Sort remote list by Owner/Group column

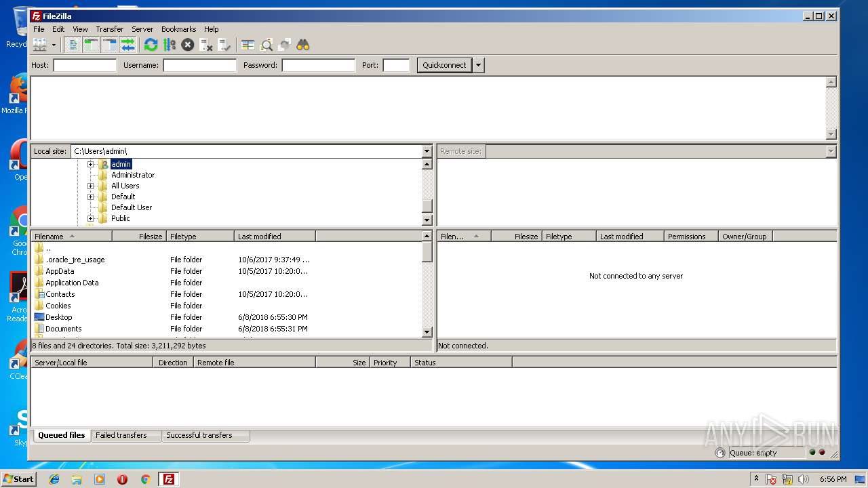(x=745, y=237)
